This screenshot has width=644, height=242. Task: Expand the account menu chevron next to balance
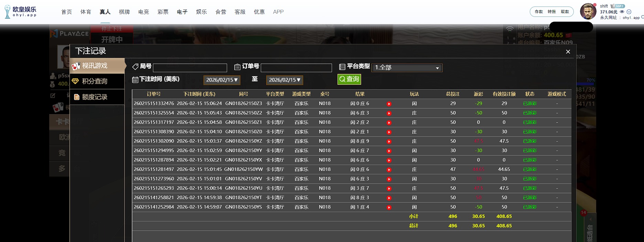[x=629, y=12]
